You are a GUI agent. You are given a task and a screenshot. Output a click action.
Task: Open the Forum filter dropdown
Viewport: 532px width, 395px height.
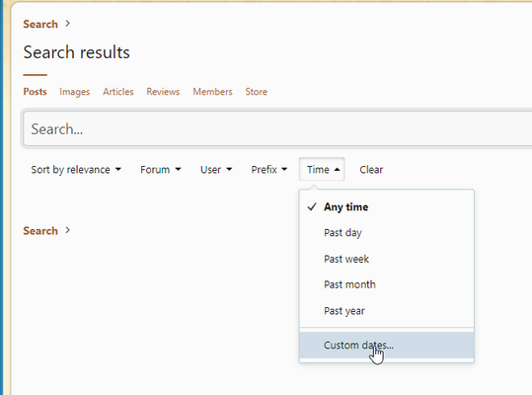tap(161, 169)
